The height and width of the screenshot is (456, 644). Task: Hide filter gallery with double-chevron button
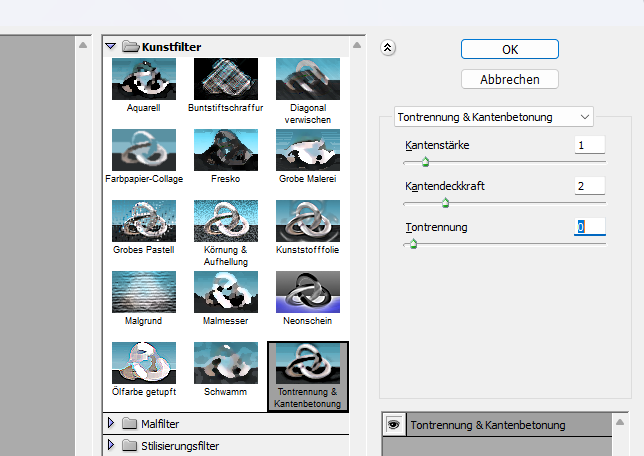coord(388,48)
